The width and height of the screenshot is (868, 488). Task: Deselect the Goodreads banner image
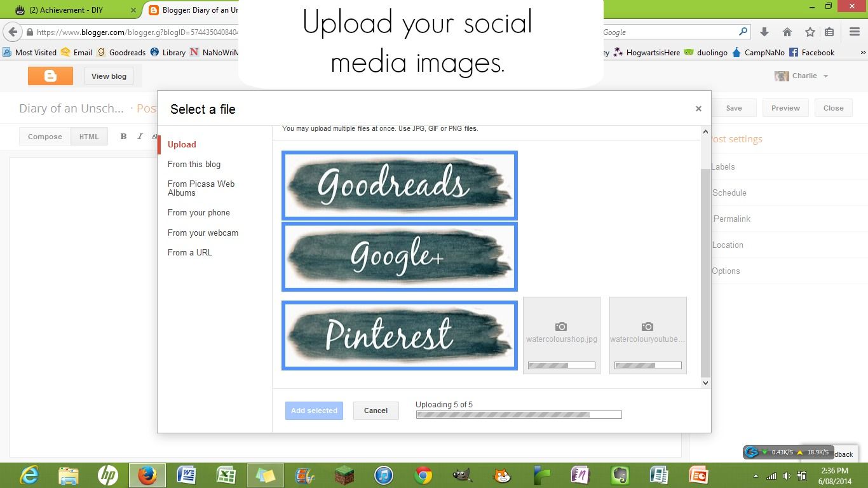pos(399,185)
